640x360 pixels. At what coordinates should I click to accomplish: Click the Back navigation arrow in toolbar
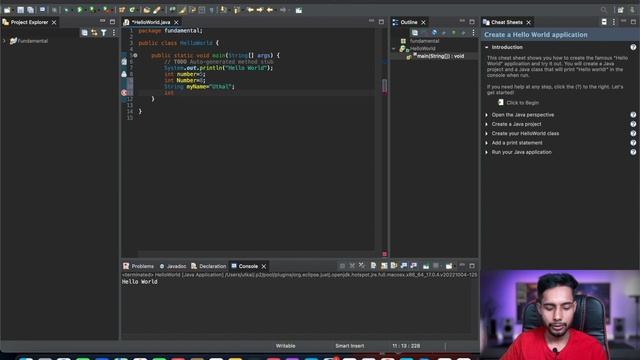270,10
